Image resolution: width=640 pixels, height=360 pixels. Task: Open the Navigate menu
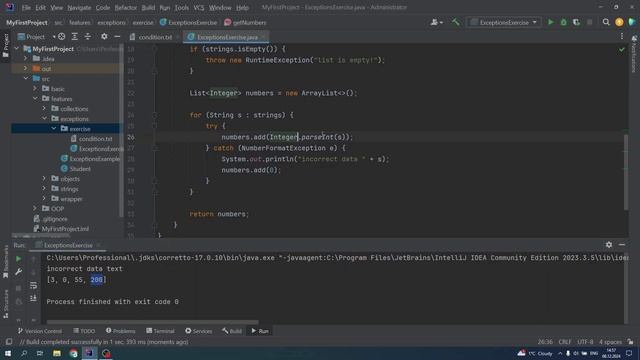coord(79,8)
